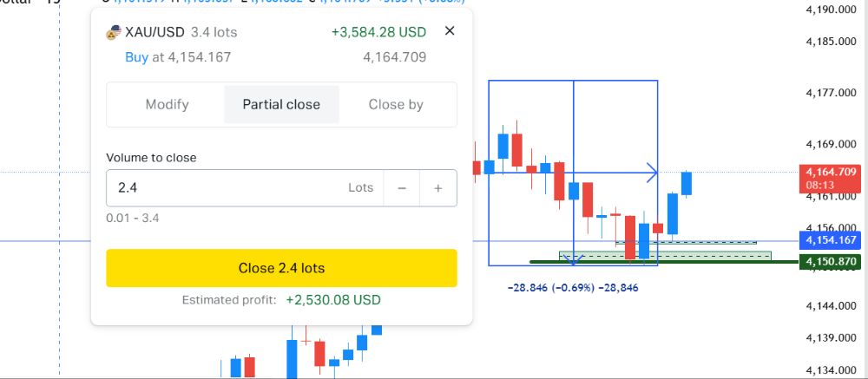The image size is (868, 379).
Task: Click the right arrow of the measurement tool
Action: 652,173
